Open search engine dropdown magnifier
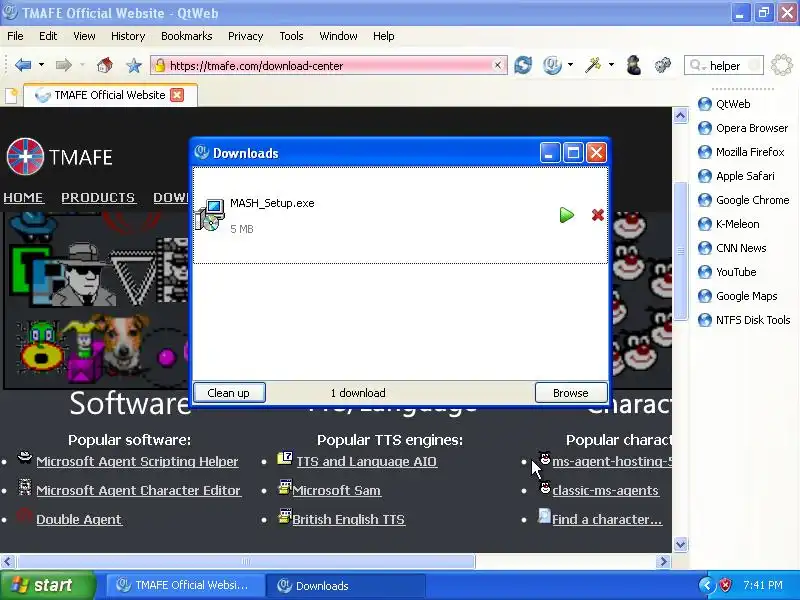Viewport: 800px width, 600px height. [x=697, y=65]
